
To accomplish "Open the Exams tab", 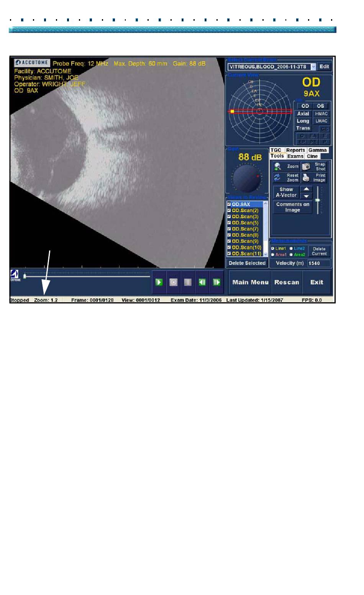I will coord(295,156).
